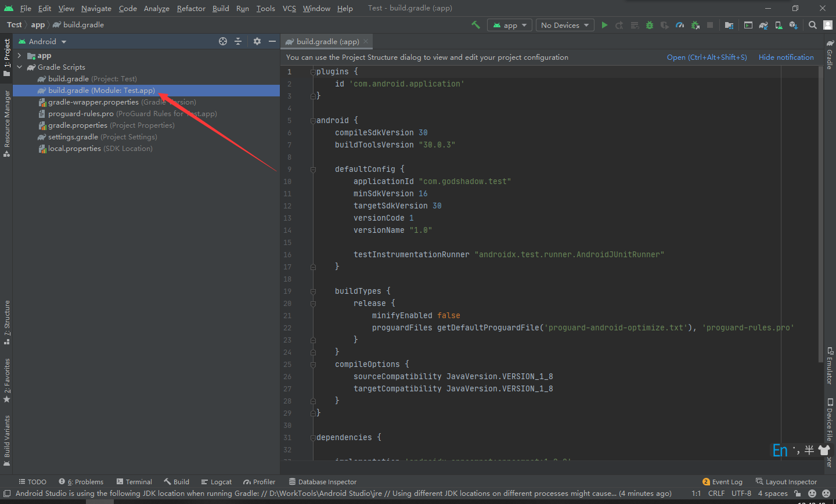The image size is (836, 504).
Task: Select gradle-wrapper.properties in project tree
Action: pyautogui.click(x=146, y=102)
